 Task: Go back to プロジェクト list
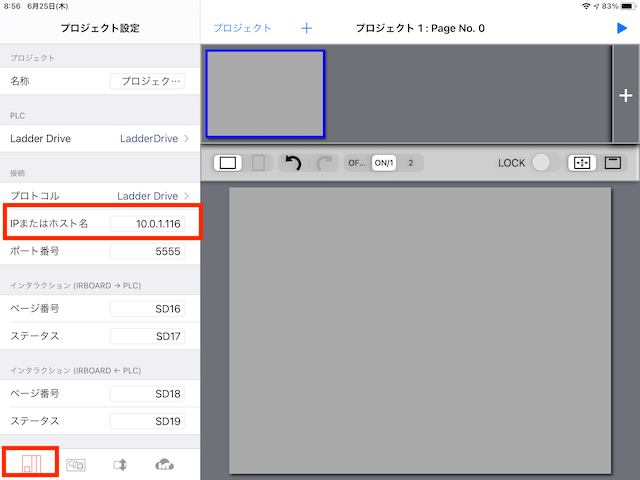tap(242, 28)
